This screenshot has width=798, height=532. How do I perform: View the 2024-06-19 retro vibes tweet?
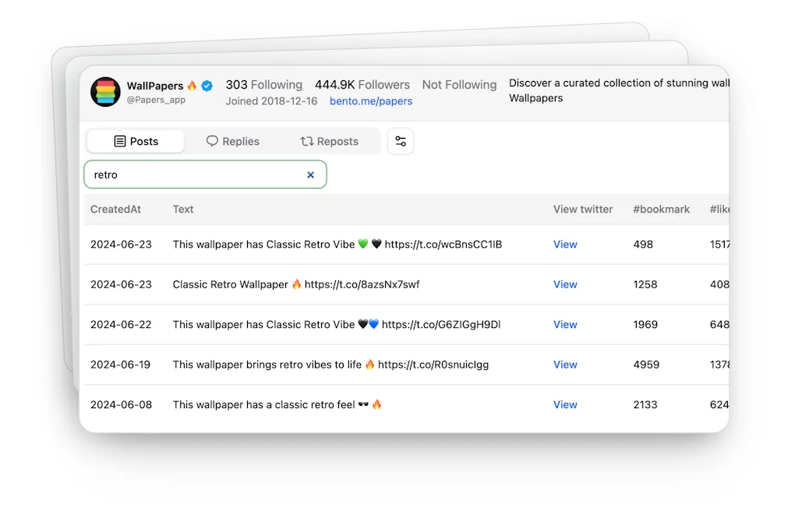tap(565, 365)
